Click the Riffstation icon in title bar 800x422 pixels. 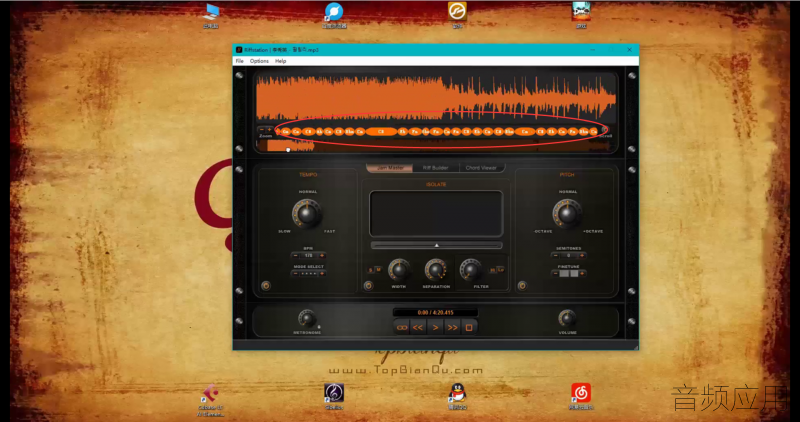238,49
